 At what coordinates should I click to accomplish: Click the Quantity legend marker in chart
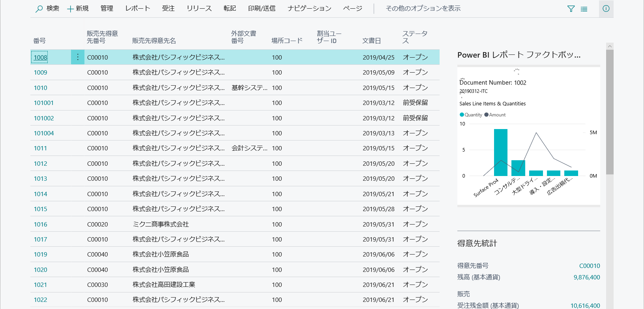pos(462,115)
